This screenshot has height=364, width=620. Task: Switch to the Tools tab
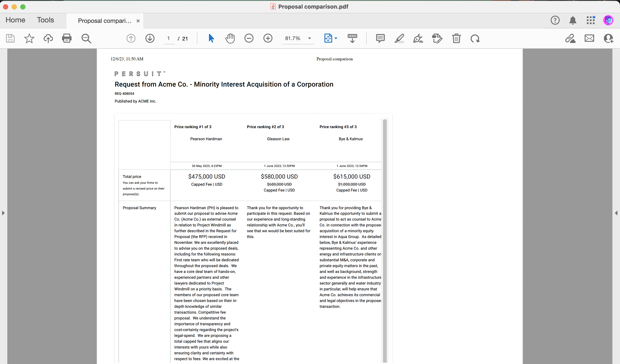point(45,20)
